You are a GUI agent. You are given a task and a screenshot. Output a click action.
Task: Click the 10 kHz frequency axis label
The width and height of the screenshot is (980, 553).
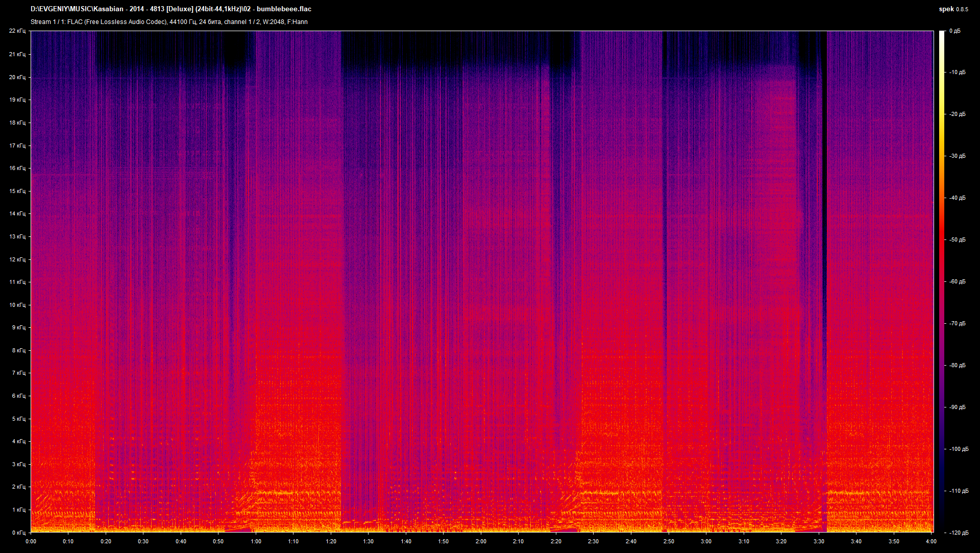pos(17,305)
